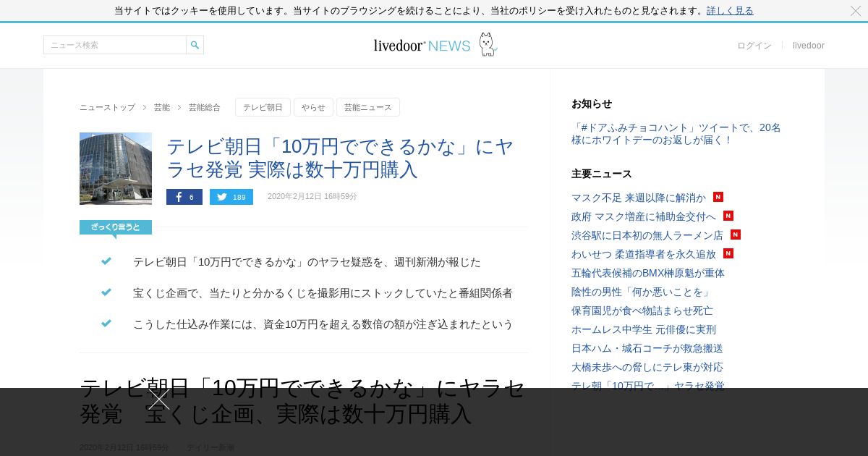Open the TV Asahi building thumbnail
Screen dimensions: 868x456
116,169
